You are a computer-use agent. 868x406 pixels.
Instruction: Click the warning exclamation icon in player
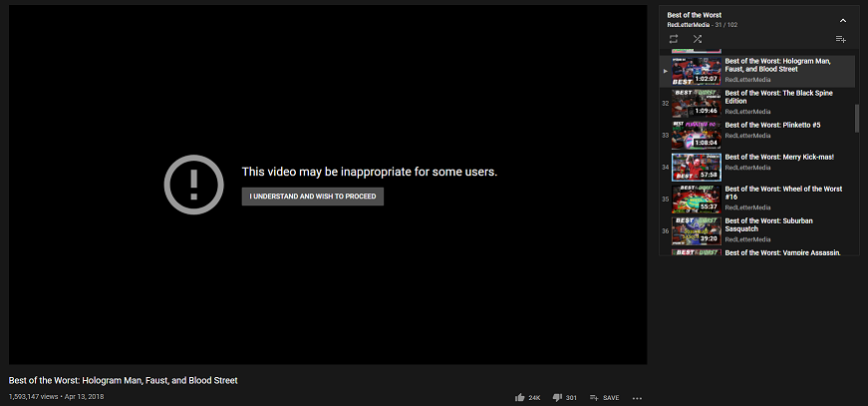[x=193, y=185]
